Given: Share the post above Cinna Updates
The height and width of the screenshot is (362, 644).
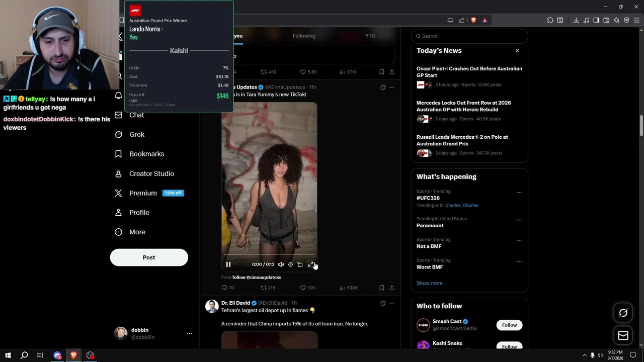Looking at the screenshot, I should pos(392,72).
